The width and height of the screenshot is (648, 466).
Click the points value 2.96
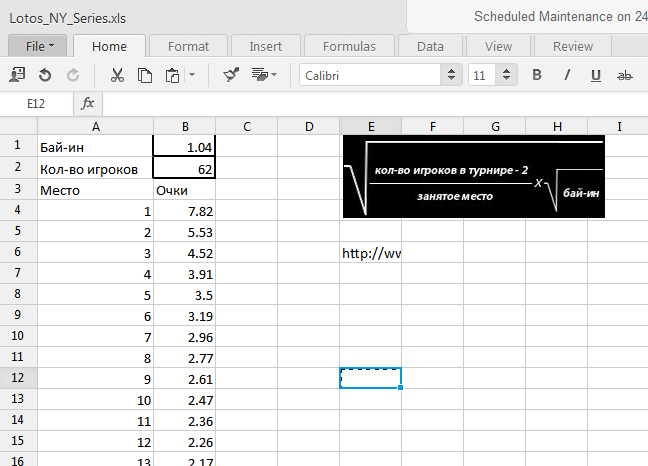184,336
